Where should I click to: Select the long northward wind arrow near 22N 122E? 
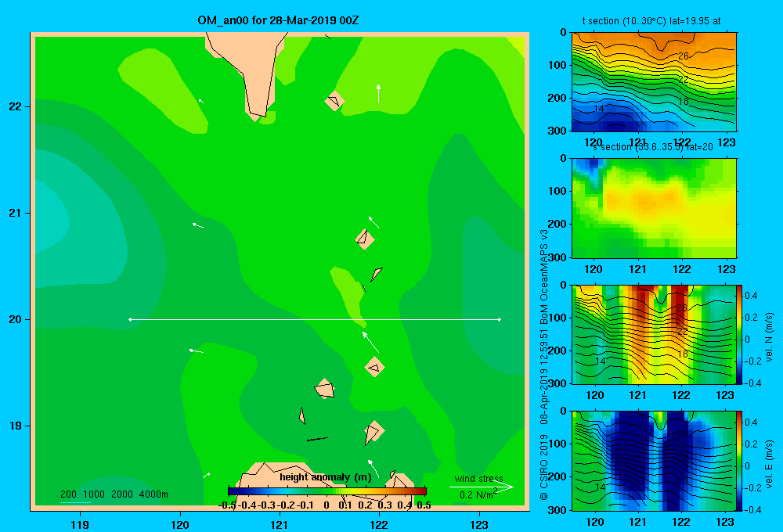pos(378,94)
